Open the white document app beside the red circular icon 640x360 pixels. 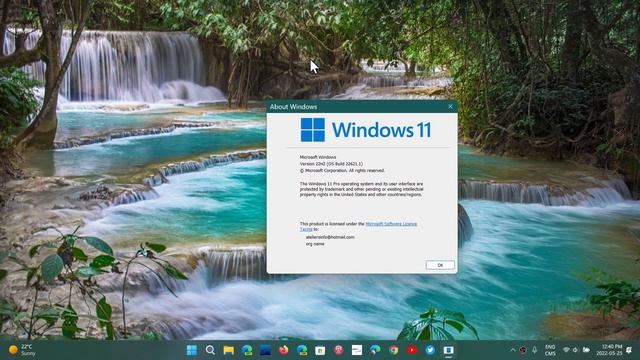(357, 350)
